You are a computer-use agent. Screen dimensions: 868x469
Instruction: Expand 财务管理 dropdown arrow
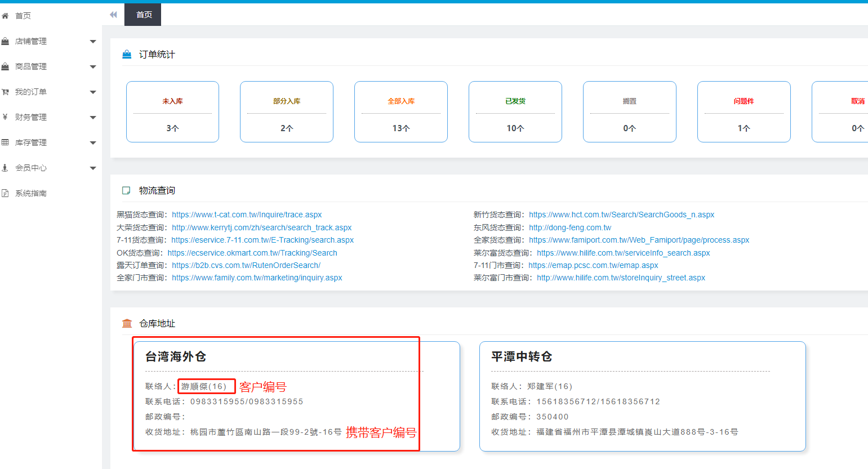click(93, 118)
